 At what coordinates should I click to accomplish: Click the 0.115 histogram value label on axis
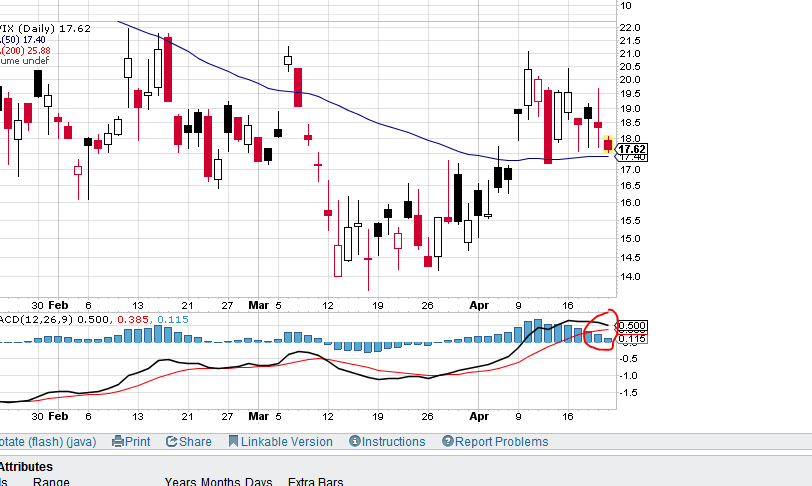(632, 339)
